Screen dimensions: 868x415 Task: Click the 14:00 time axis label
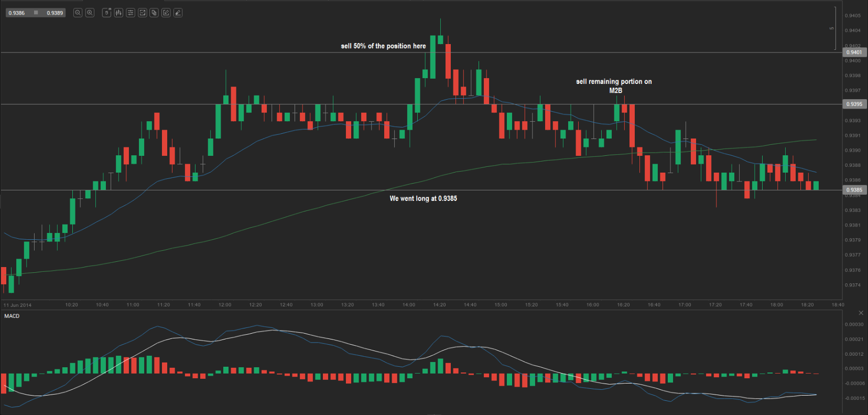coord(409,305)
